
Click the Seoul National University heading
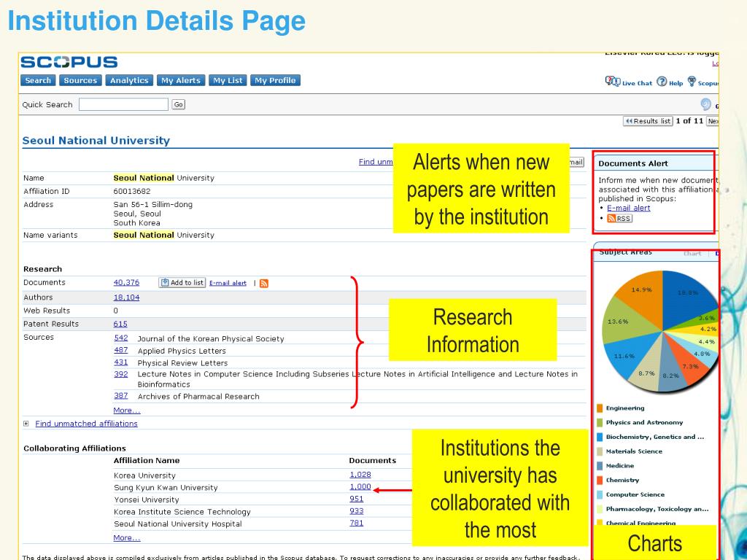coord(96,141)
